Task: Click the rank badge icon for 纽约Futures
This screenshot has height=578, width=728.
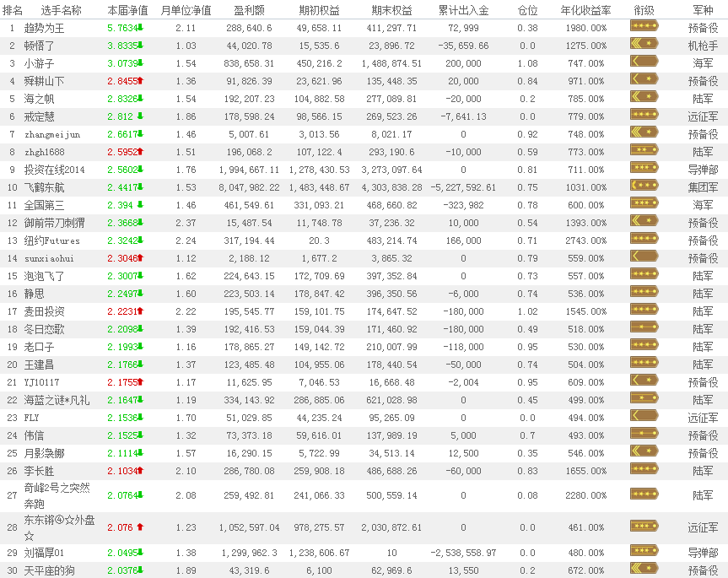Action: coord(644,239)
